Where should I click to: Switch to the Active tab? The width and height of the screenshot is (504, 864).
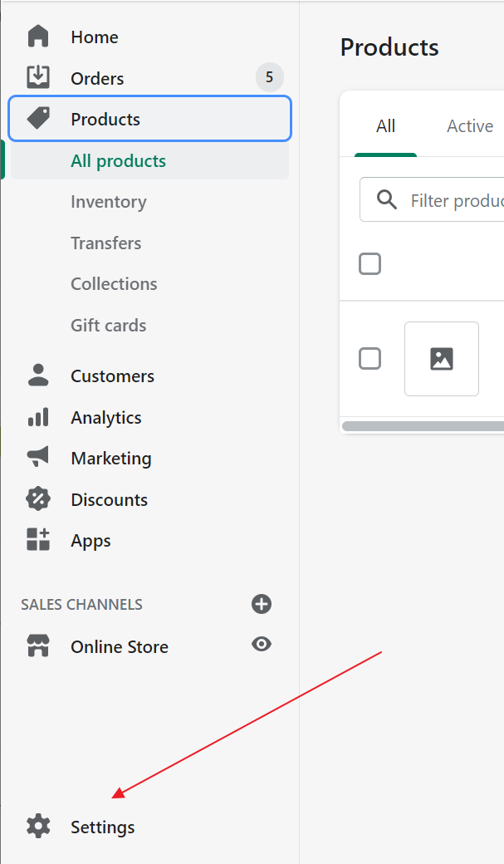[x=470, y=126]
